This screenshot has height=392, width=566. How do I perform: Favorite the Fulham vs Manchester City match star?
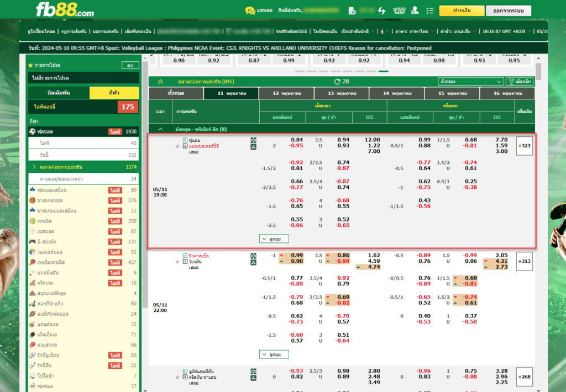point(177,146)
